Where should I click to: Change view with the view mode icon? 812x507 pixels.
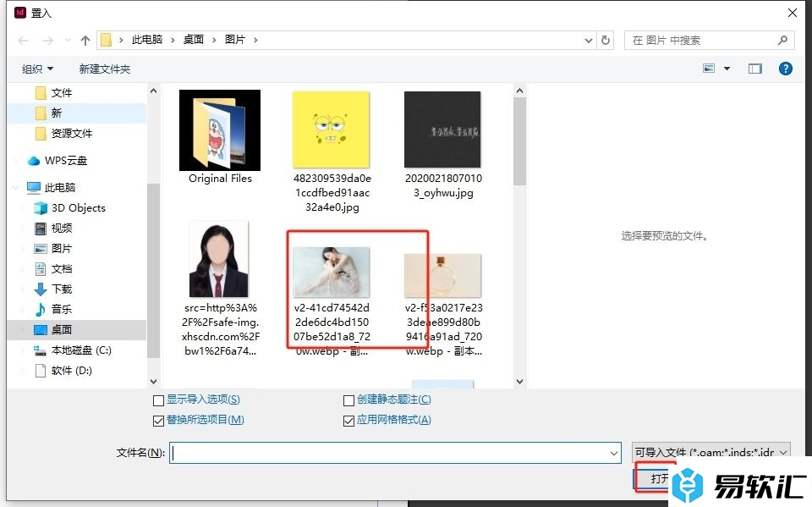(709, 69)
